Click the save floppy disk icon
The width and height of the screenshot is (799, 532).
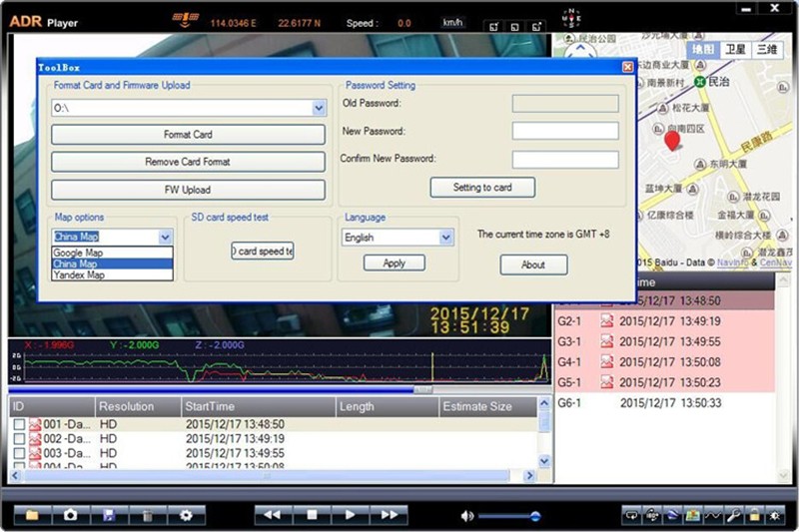pos(108,515)
